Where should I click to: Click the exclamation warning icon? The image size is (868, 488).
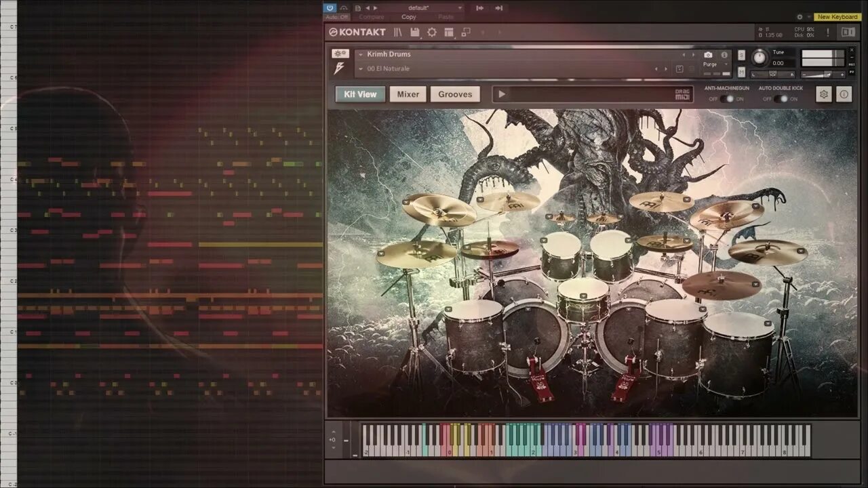click(x=827, y=32)
